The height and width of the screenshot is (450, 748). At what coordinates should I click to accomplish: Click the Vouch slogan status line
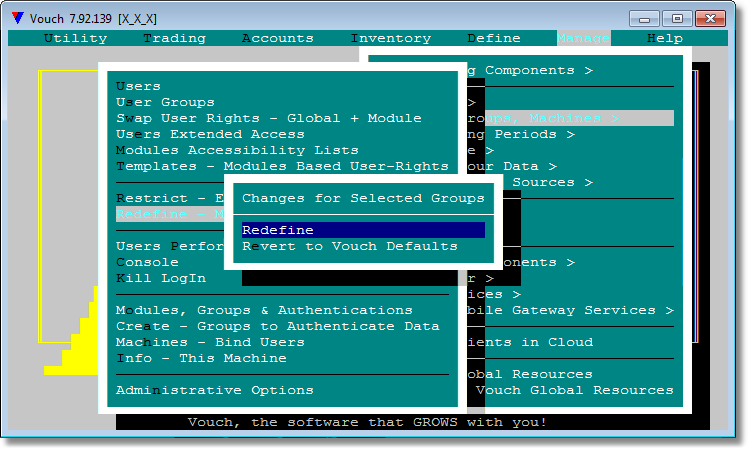[367, 422]
